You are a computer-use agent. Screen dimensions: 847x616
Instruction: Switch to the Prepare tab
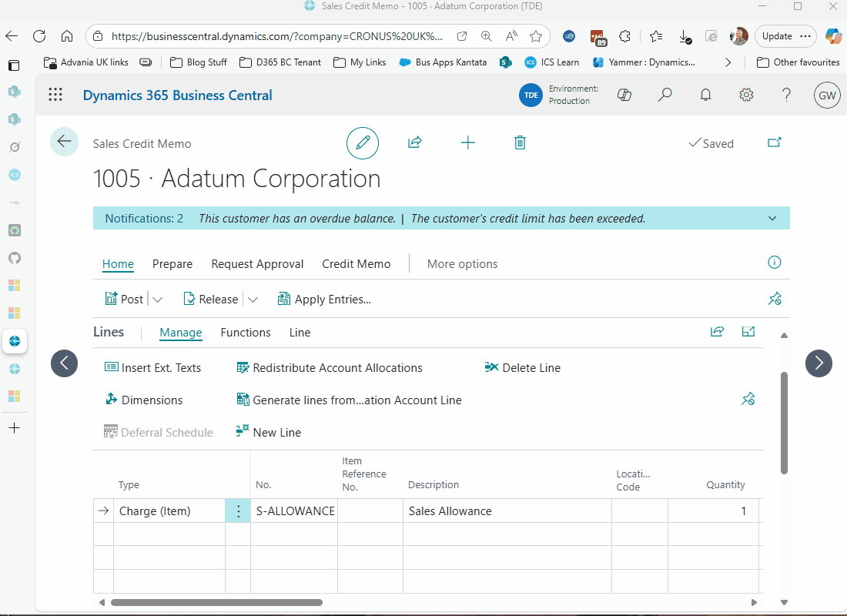pyautogui.click(x=172, y=264)
